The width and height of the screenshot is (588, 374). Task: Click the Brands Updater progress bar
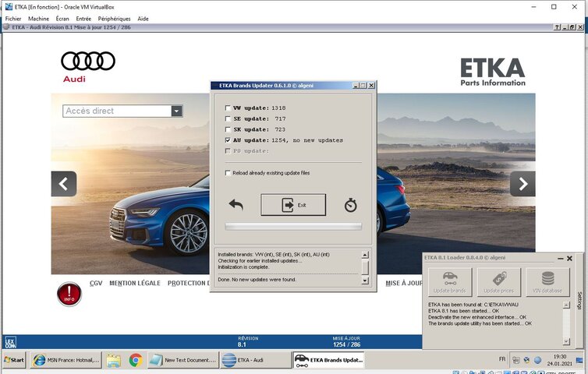point(293,227)
